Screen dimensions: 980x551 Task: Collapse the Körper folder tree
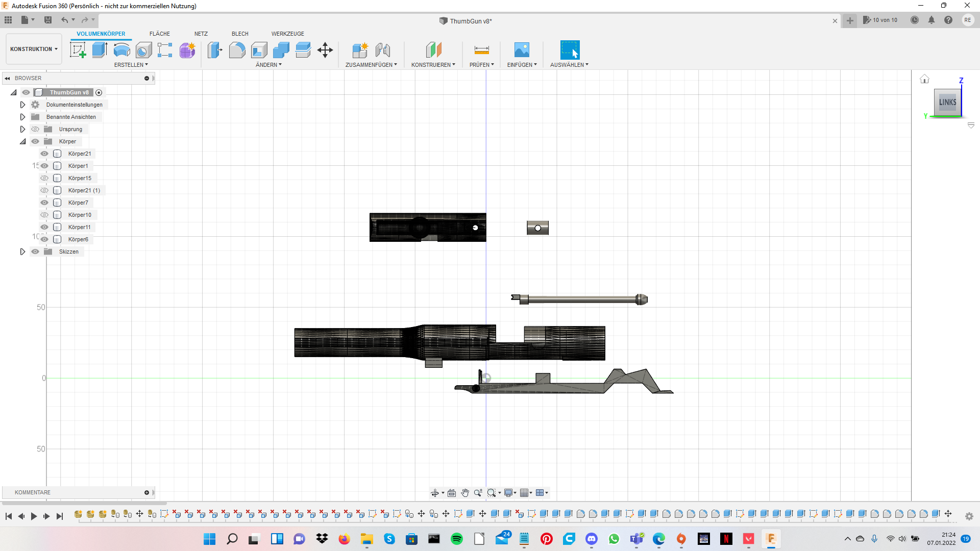tap(22, 141)
